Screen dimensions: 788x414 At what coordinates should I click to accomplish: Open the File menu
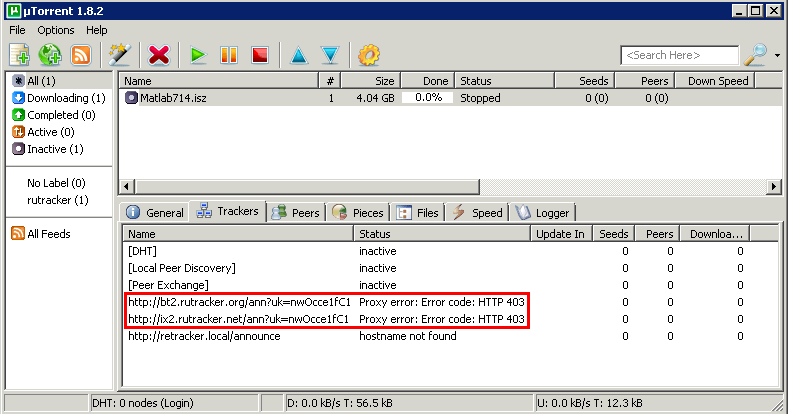17,30
